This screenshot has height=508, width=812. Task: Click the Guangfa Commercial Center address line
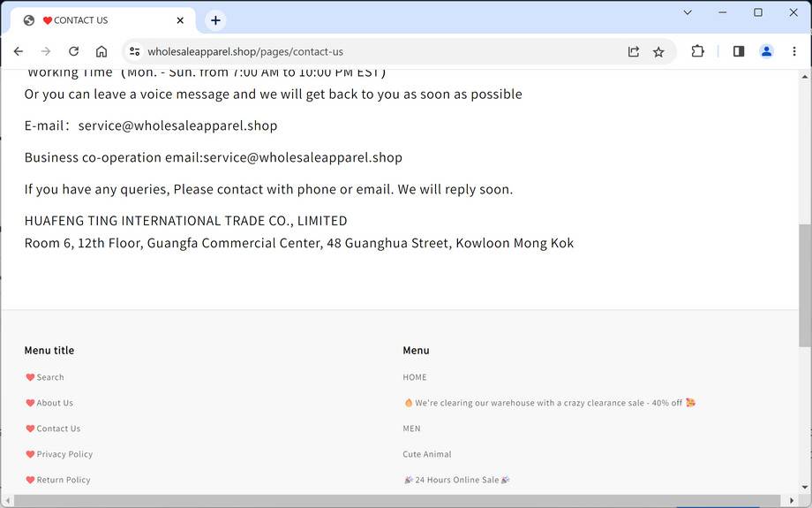coord(299,243)
